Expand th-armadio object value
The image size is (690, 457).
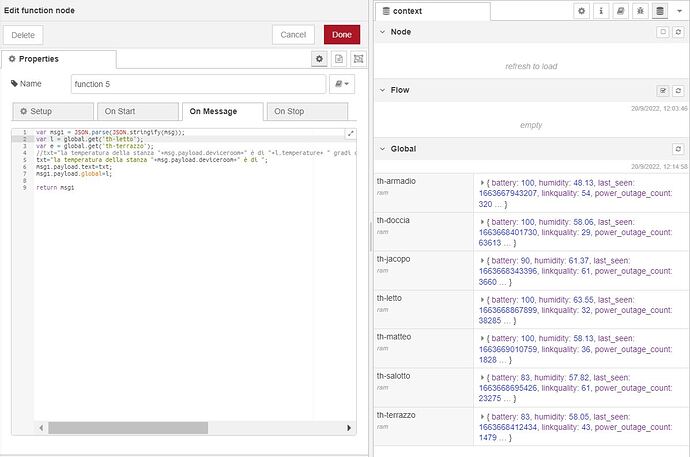pos(482,183)
